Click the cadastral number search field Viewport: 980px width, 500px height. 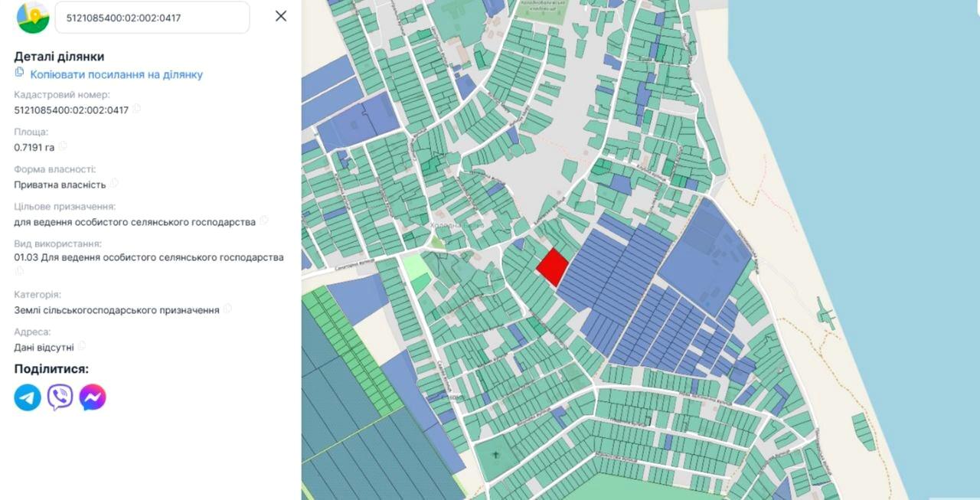(152, 17)
